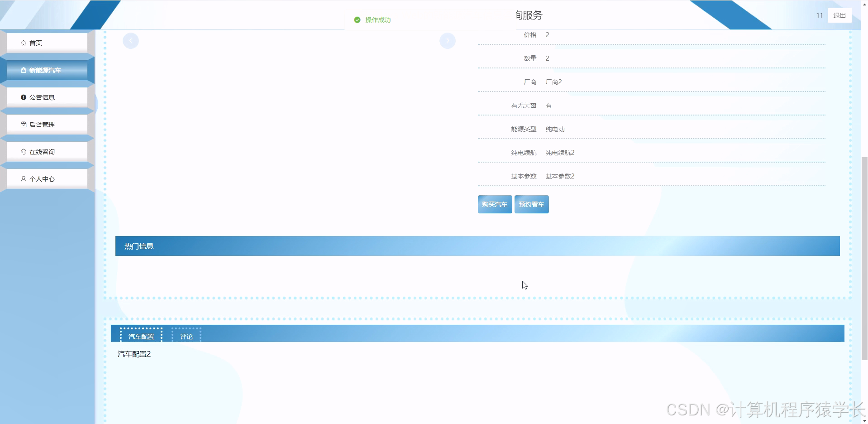This screenshot has height=424, width=868.
Task: Click the 基本参数2 value text
Action: [x=560, y=176]
